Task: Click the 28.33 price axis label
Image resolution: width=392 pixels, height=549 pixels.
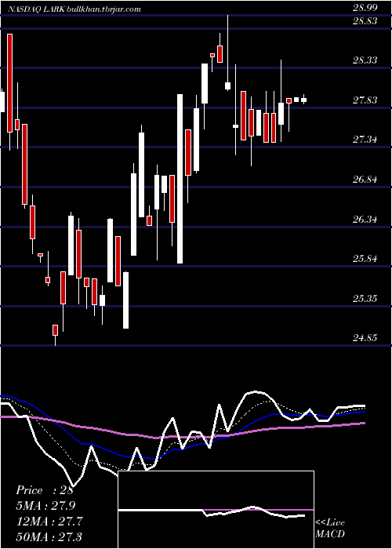Action: 365,60
